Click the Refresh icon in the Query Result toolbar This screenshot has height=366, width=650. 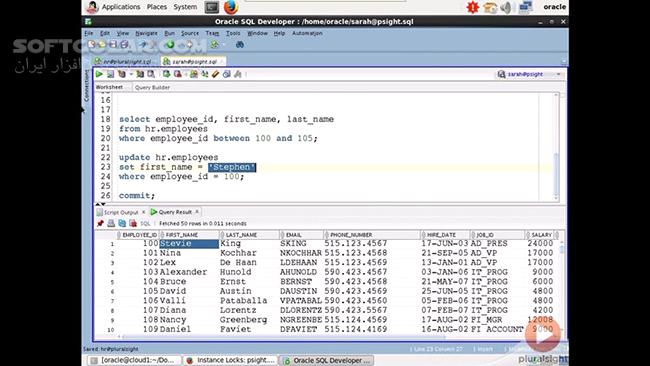(122, 223)
